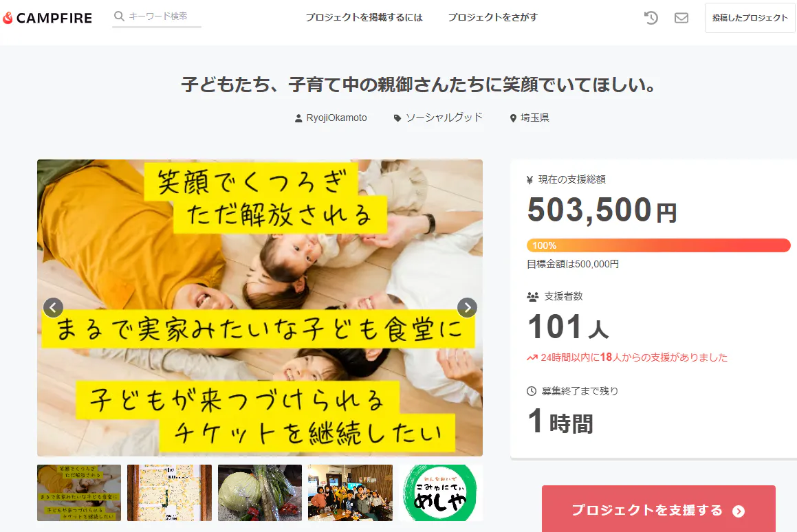The image size is (797, 532).
Task: Select the paper notes board thumbnail
Action: pyautogui.click(x=169, y=492)
